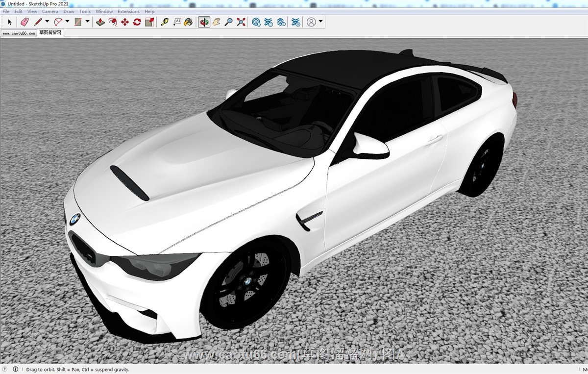This screenshot has height=374, width=588.
Task: Select the Move tool
Action: (125, 22)
